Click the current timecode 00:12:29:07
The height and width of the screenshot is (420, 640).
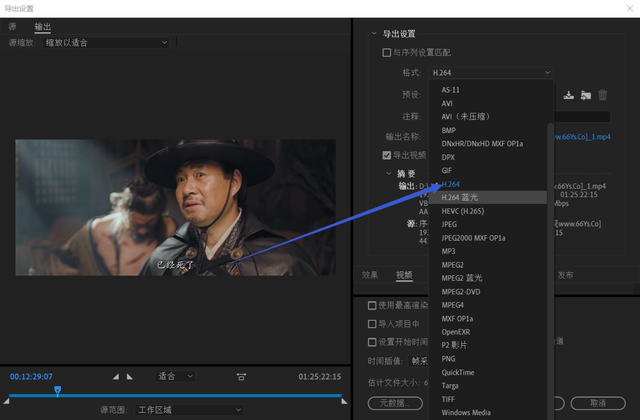click(x=31, y=376)
